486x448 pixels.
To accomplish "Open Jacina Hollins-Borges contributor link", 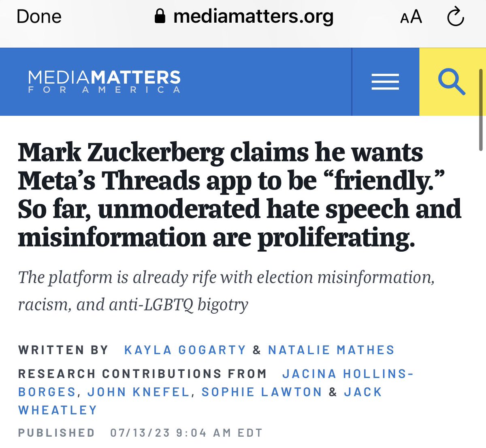I will pos(216,382).
